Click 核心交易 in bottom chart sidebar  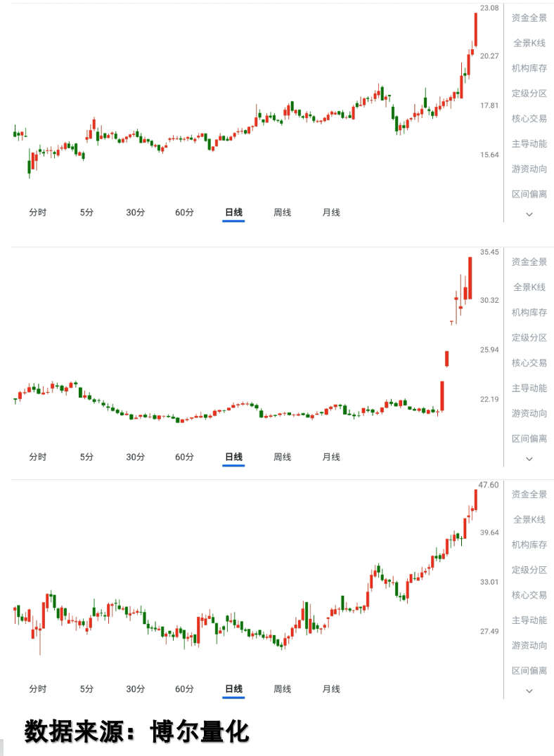tap(529, 595)
